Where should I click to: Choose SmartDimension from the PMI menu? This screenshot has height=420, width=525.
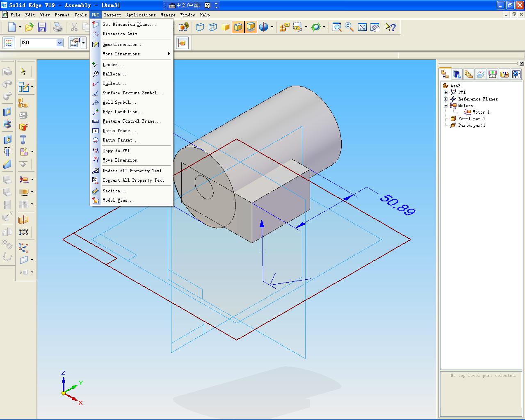(x=132, y=44)
